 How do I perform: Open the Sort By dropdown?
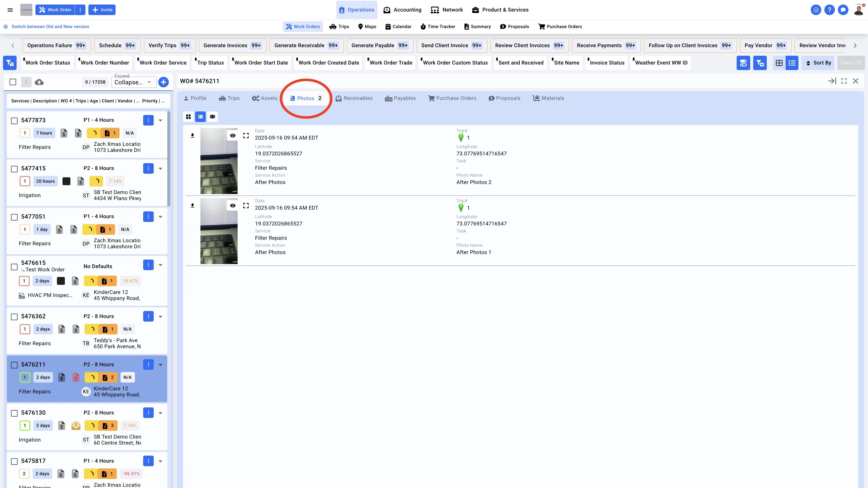coord(818,63)
